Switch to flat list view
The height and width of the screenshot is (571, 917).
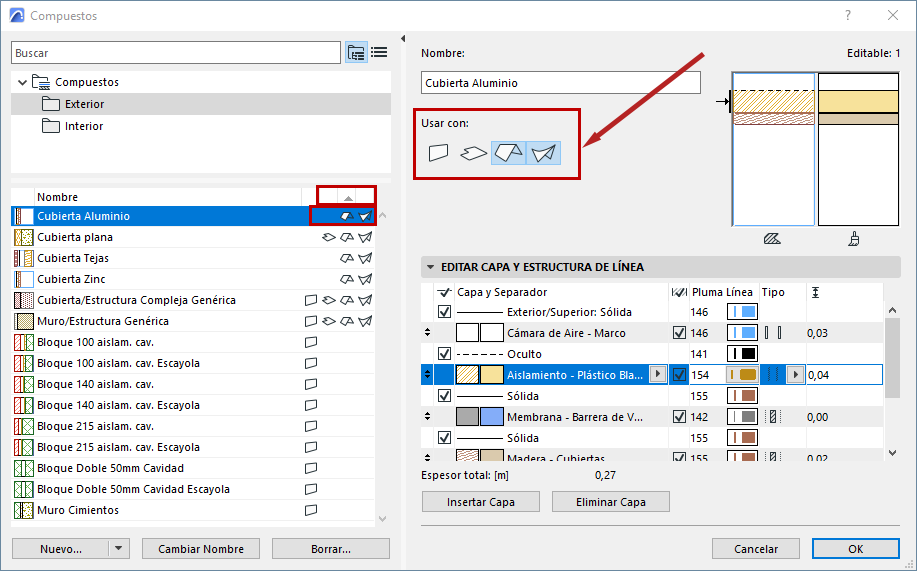379,53
